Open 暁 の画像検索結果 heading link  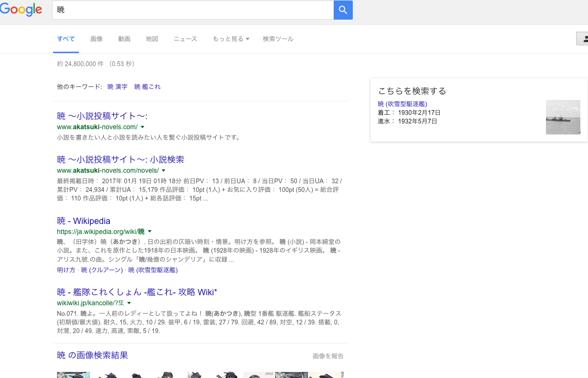pos(92,355)
